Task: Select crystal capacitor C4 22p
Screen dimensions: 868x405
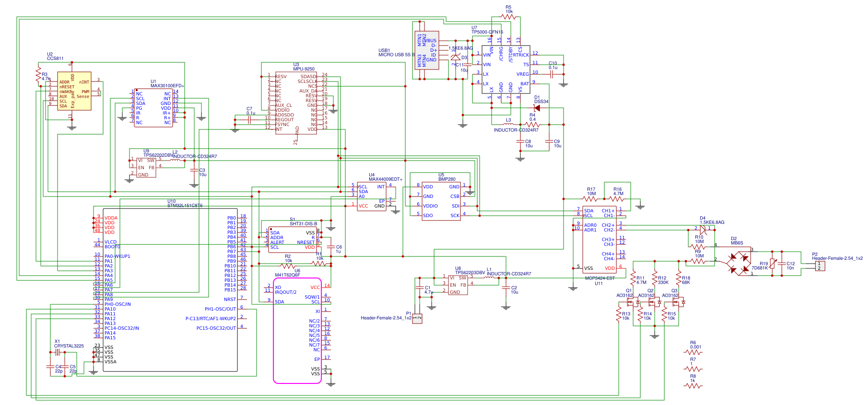Action: coord(50,367)
